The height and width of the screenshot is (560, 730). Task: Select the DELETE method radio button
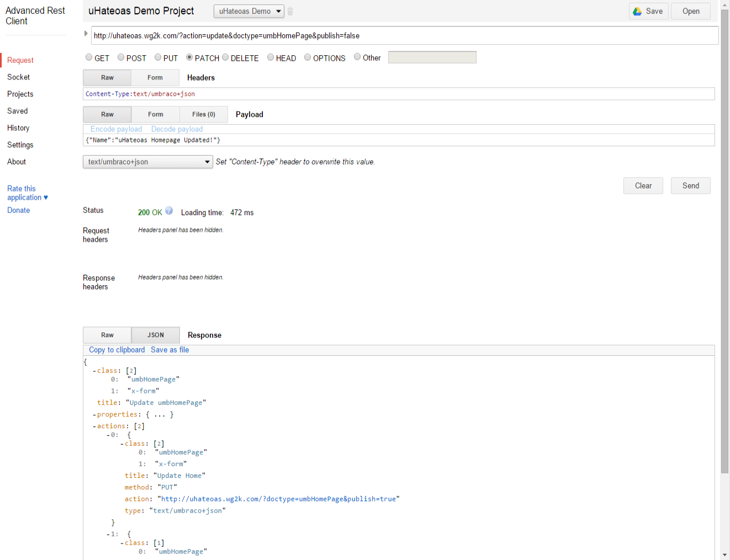[x=225, y=57]
